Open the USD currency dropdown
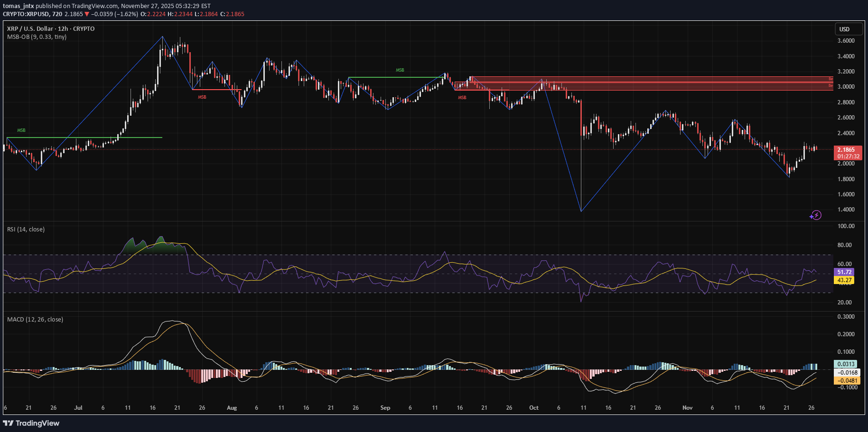This screenshot has height=432, width=868. [x=849, y=29]
